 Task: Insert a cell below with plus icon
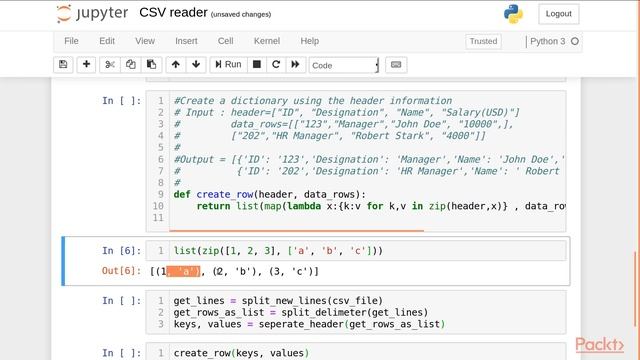86,64
